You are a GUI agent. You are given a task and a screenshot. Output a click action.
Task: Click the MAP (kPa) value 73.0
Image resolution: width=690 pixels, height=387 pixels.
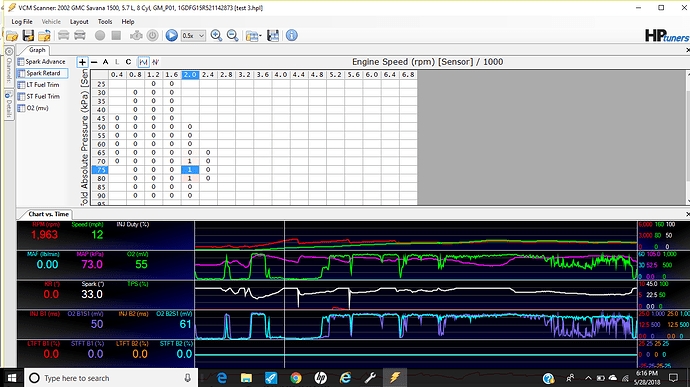pyautogui.click(x=92, y=265)
